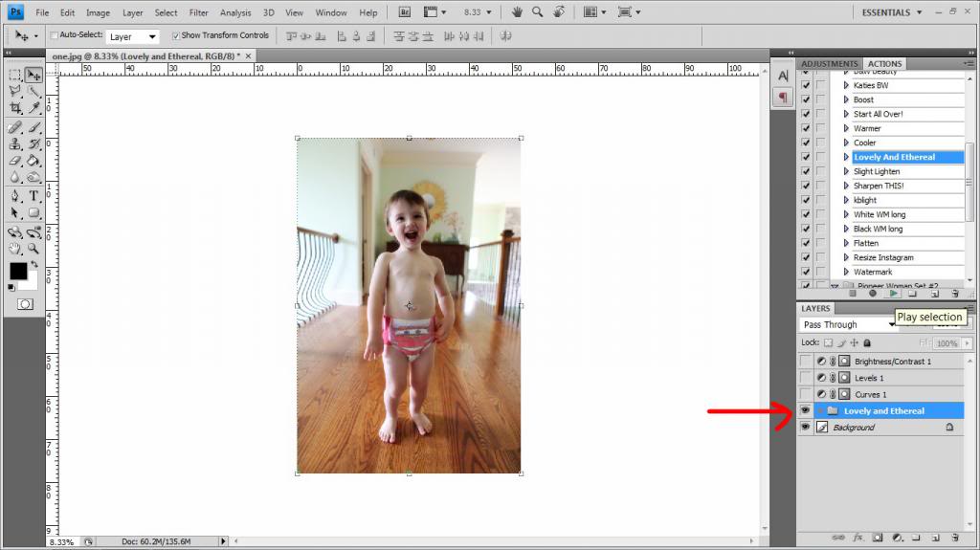Select the Zoom tool in the toolbox

[x=33, y=249]
